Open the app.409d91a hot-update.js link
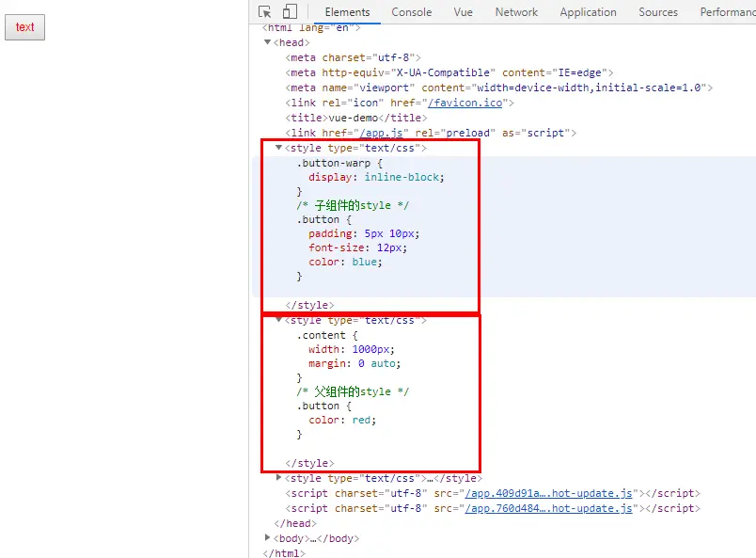Image resolution: width=756 pixels, height=558 pixels. coord(548,493)
